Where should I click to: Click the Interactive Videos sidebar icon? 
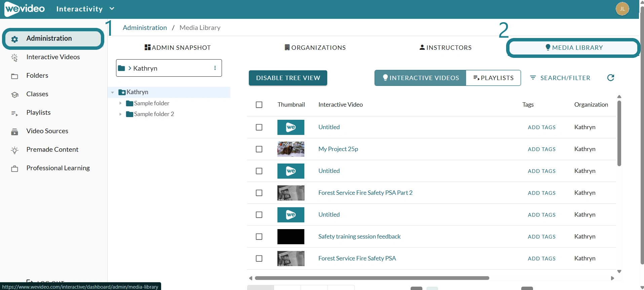pyautogui.click(x=14, y=58)
